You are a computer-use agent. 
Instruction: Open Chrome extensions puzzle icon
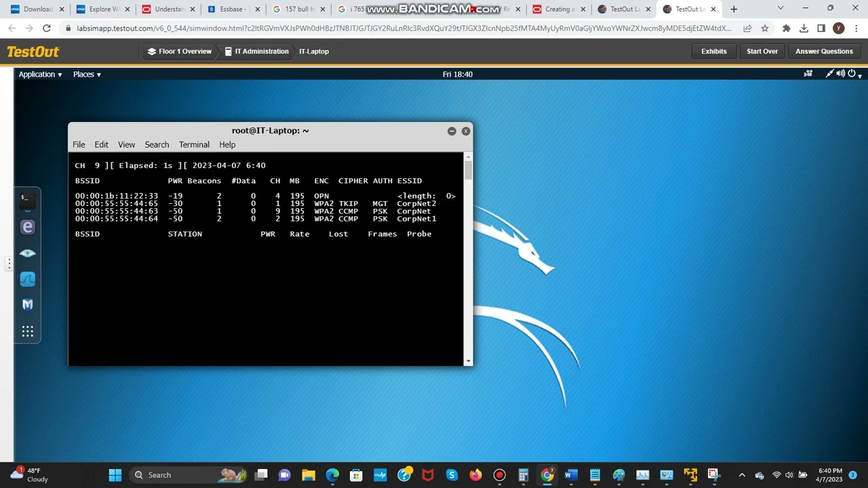(787, 28)
